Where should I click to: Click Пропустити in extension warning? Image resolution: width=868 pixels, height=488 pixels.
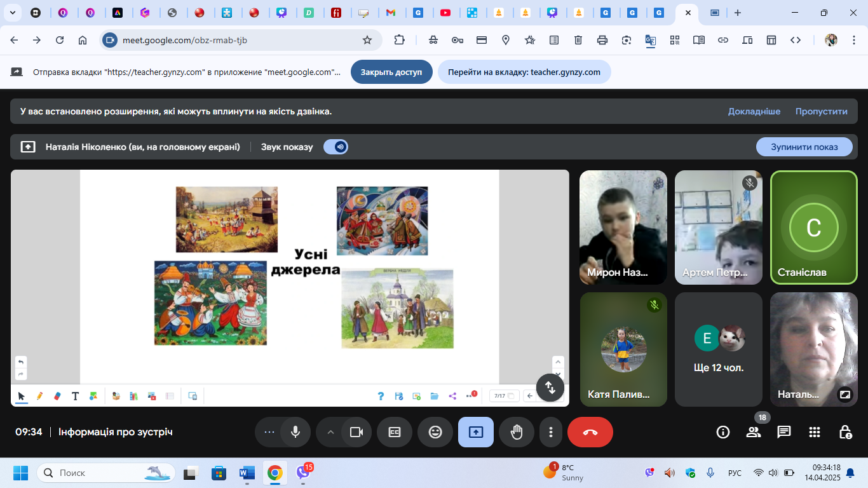coord(822,111)
